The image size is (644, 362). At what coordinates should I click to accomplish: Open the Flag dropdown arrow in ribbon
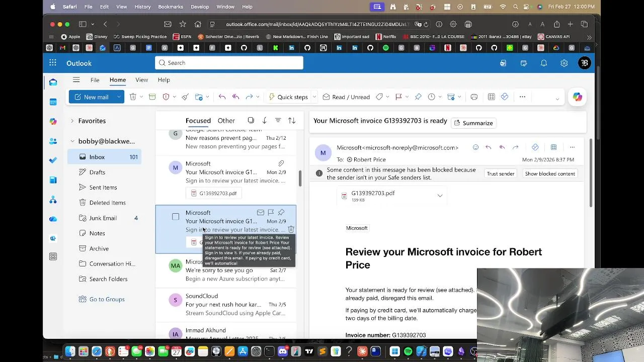click(407, 97)
